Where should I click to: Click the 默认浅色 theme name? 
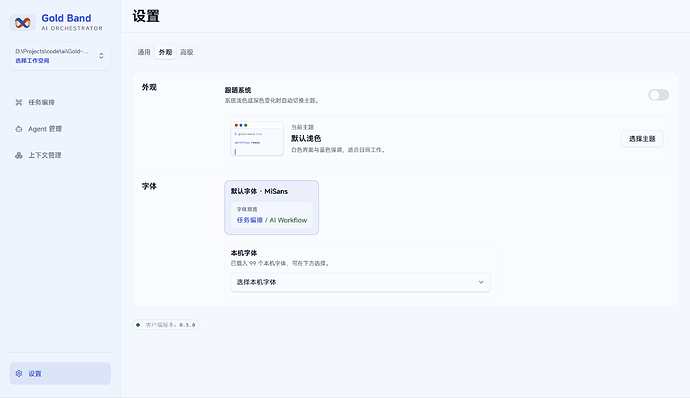coord(306,138)
